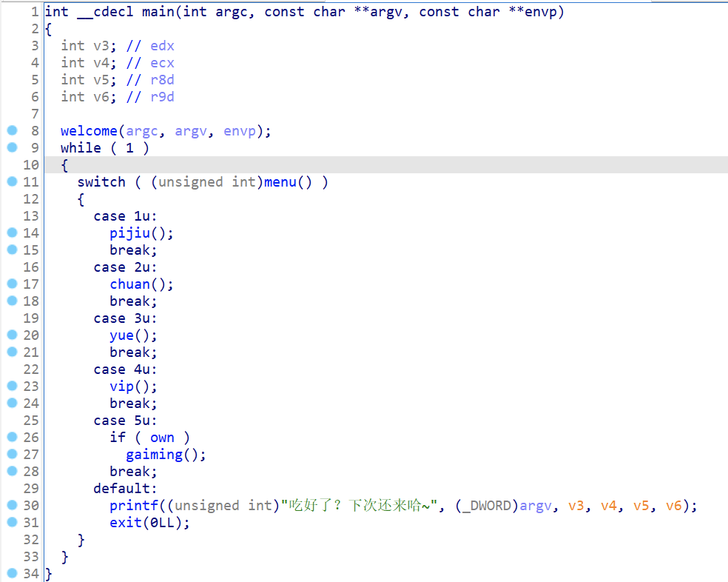
Task: Click the main function name in signature
Action: pos(158,12)
